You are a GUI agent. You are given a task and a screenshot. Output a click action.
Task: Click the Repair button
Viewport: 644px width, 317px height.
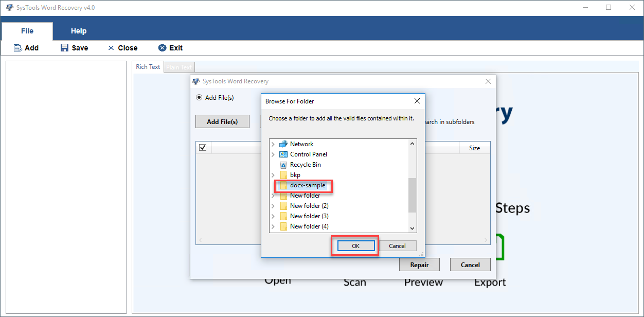click(419, 265)
